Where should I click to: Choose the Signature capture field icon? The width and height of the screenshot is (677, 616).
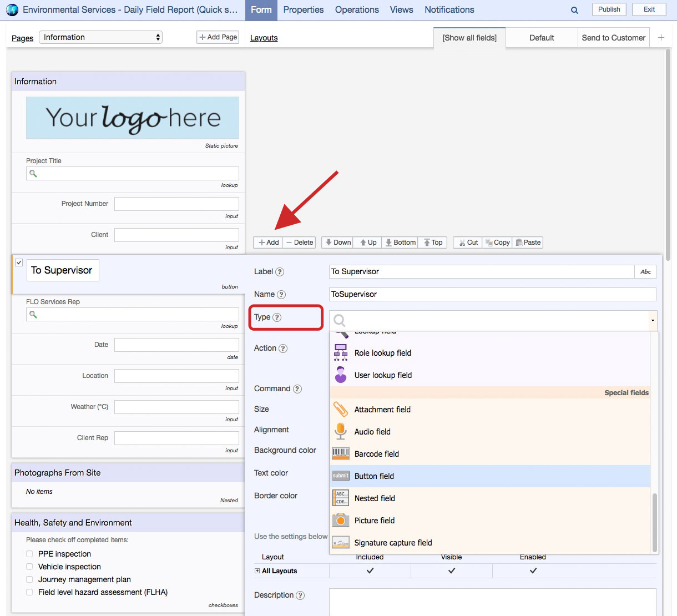tap(340, 543)
